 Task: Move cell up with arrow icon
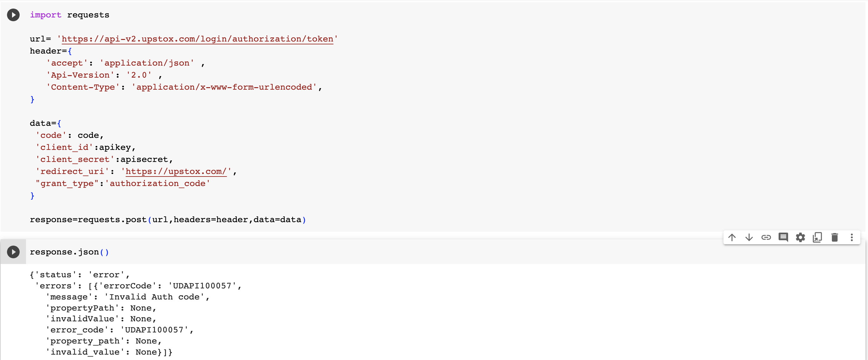[x=732, y=237]
